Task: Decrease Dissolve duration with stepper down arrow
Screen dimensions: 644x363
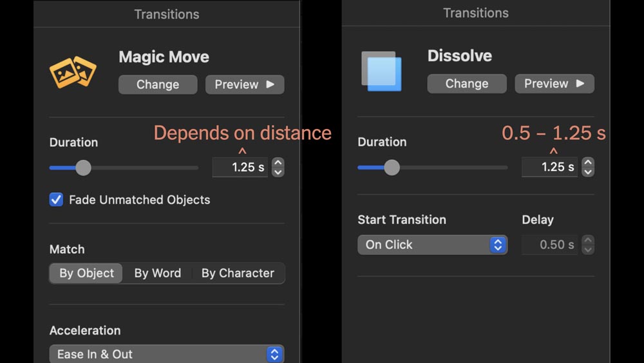Action: point(588,172)
